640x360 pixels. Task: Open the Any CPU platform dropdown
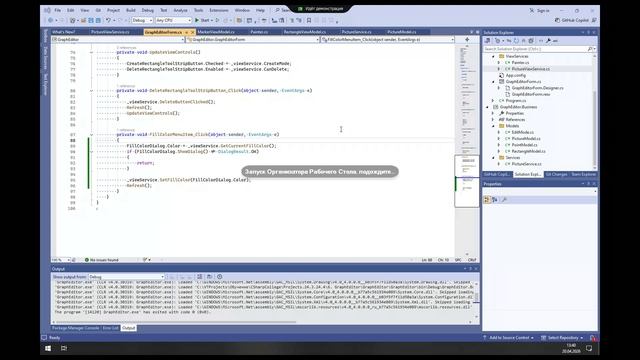pos(173,20)
